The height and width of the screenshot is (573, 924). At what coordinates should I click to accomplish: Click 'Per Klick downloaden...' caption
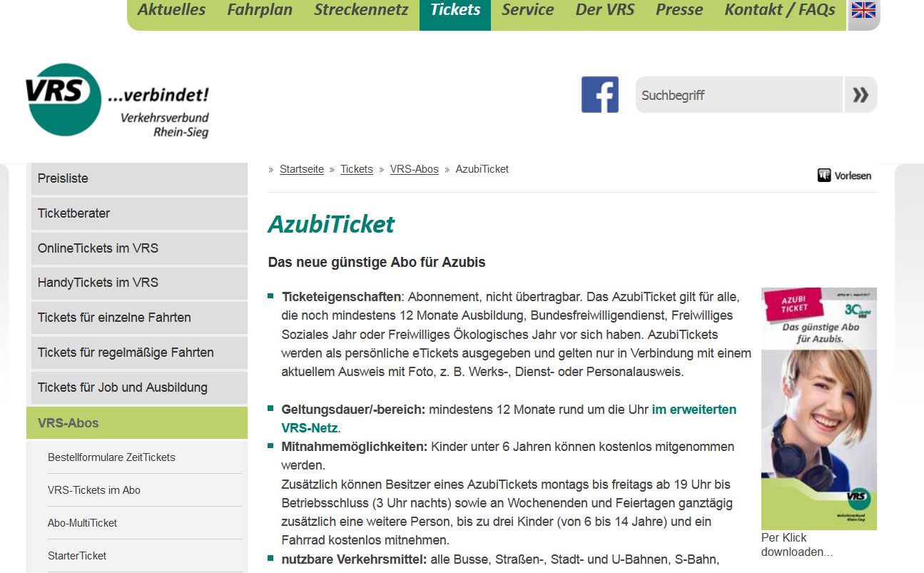(797, 544)
